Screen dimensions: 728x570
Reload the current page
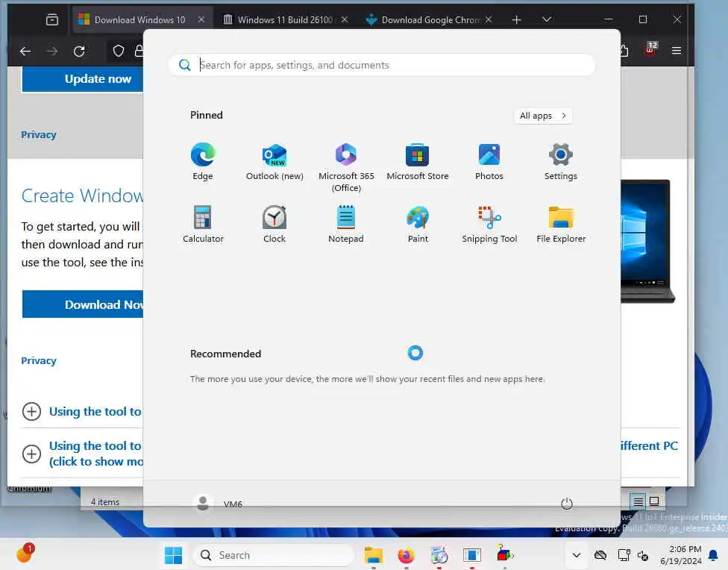pos(79,51)
